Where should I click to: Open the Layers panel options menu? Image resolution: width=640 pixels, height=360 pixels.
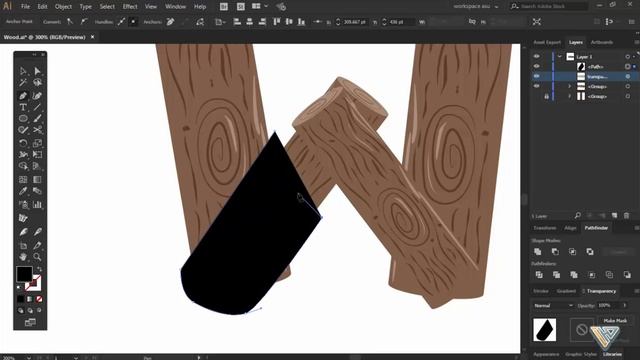pos(636,42)
